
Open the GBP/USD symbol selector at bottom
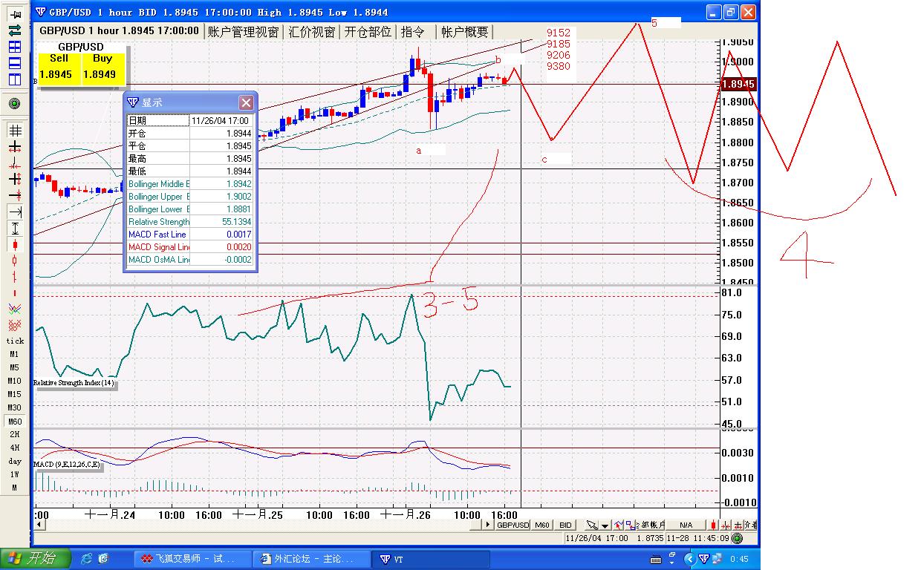513,525
